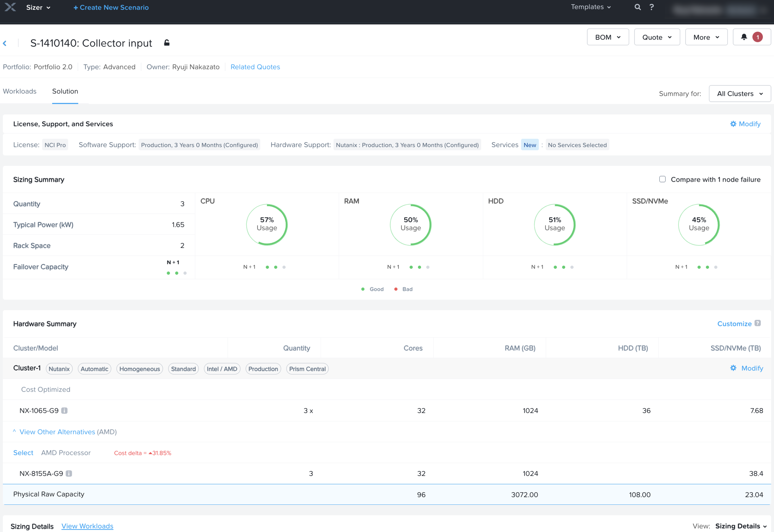
Task: Switch to the Solution tab
Action: 65,91
